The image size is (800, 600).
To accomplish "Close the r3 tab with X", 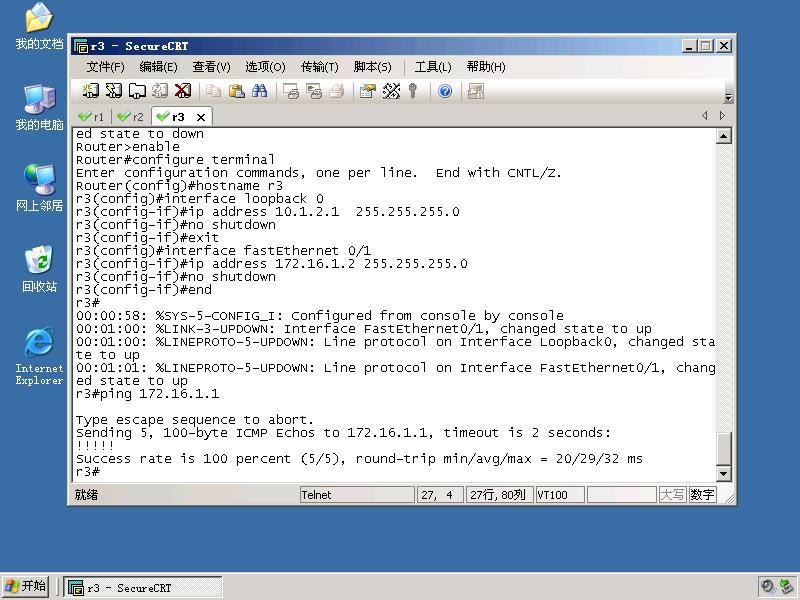I will pos(201,117).
